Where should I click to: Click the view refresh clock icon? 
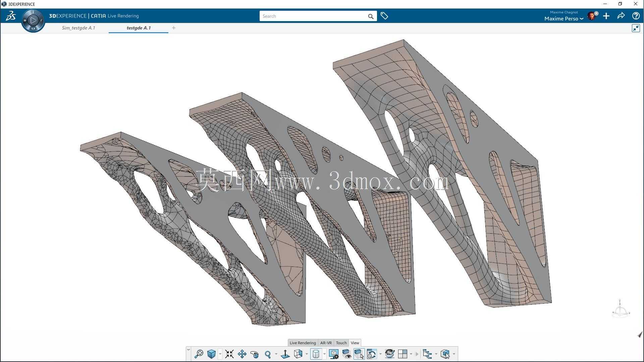coord(372,354)
